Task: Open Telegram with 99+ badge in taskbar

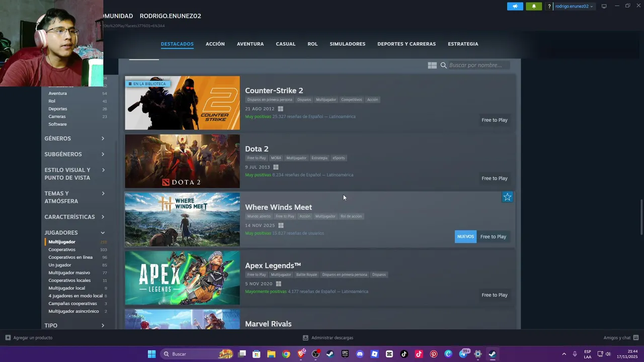Action: tap(463, 354)
